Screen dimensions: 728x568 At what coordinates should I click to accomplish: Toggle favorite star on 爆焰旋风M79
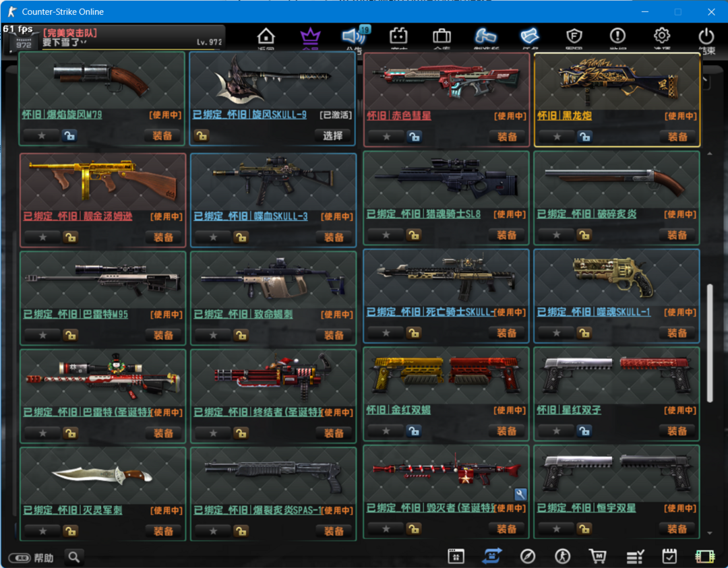(x=42, y=136)
